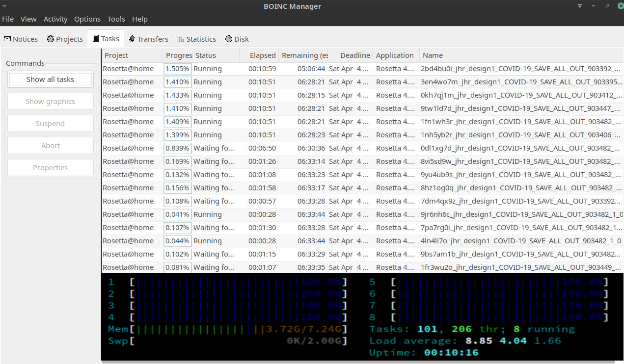Click the Show all tasks button
Image resolution: width=624 pixels, height=364 pixels.
[x=51, y=79]
